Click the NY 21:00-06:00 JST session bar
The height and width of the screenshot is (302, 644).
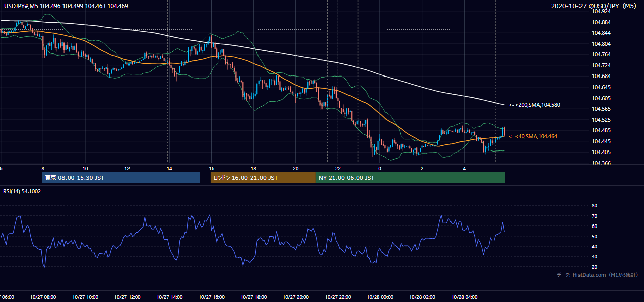coord(411,178)
